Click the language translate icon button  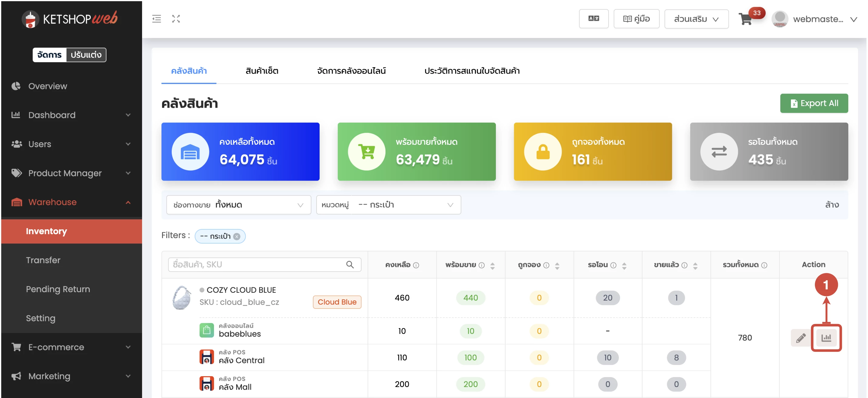(x=593, y=19)
